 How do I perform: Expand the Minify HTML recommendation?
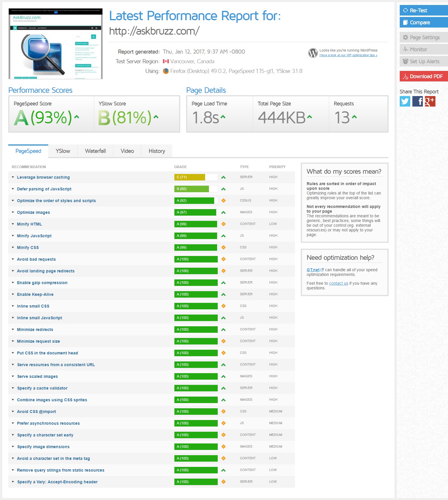point(13,224)
